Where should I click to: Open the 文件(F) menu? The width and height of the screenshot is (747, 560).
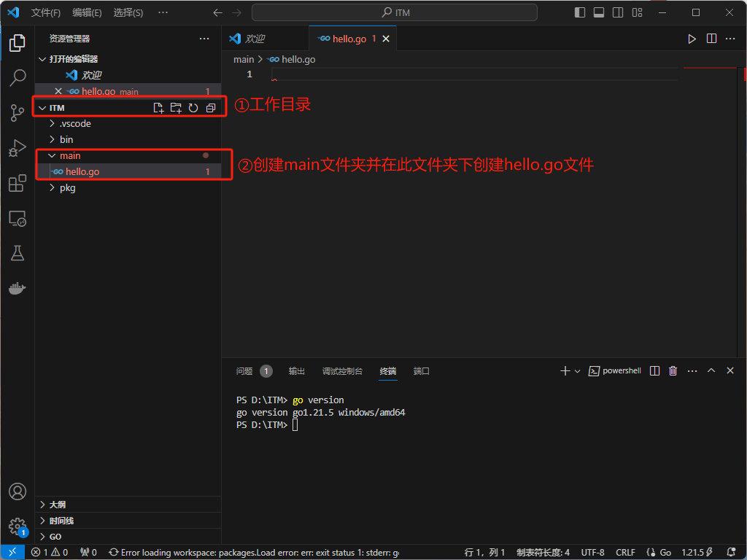[x=46, y=13]
